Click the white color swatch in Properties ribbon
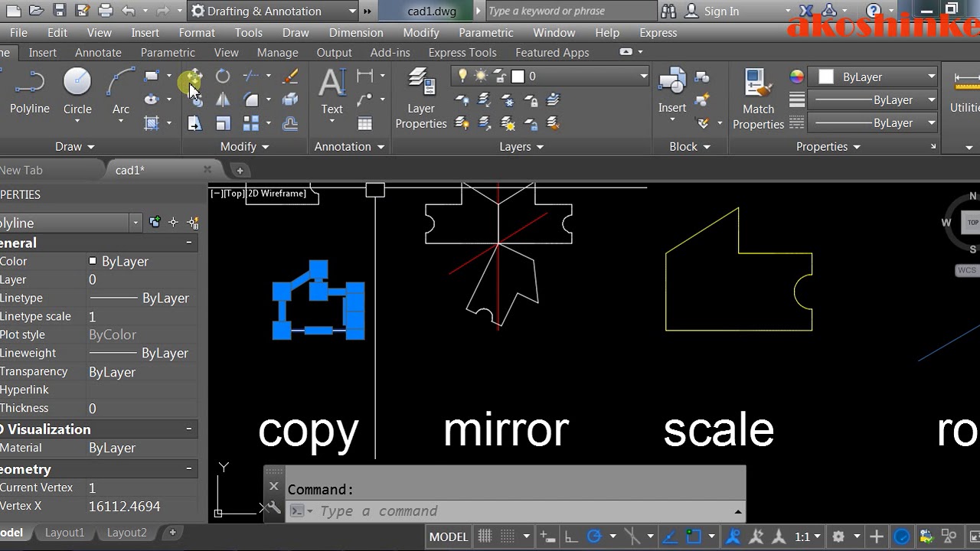 (x=825, y=77)
